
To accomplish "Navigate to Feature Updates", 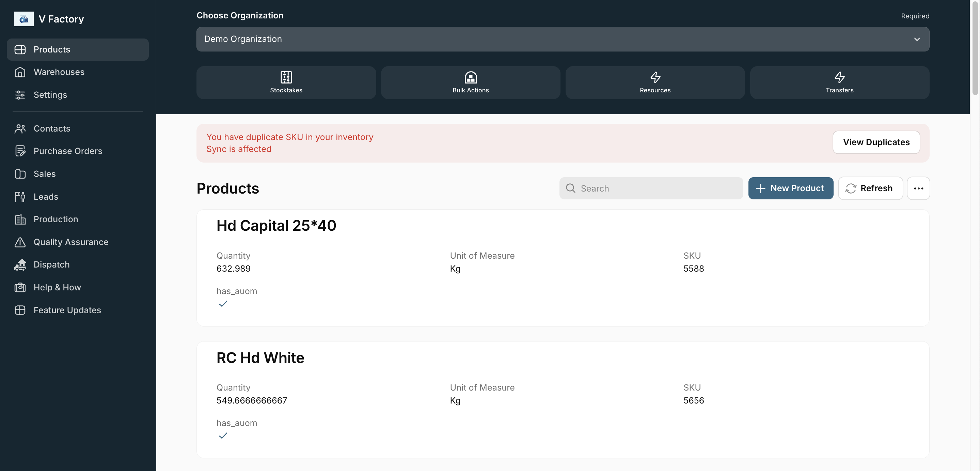I will click(67, 310).
